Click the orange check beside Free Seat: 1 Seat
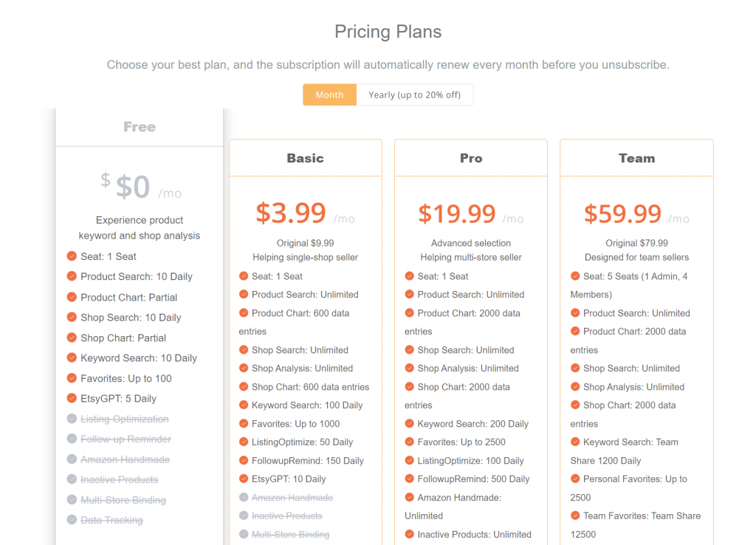This screenshot has height=545, width=756. click(72, 256)
